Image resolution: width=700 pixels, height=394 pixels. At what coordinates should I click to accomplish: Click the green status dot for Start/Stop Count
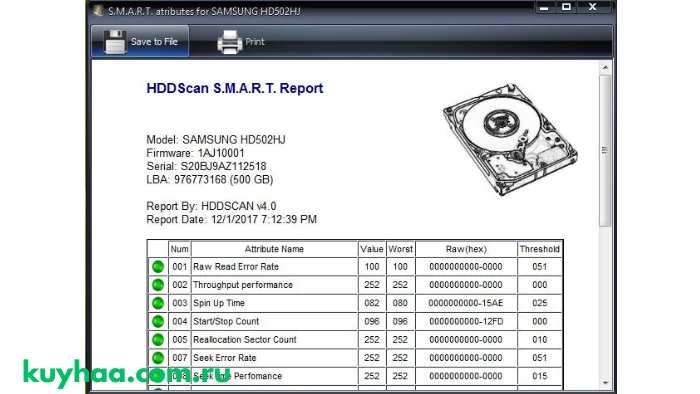[x=158, y=321]
